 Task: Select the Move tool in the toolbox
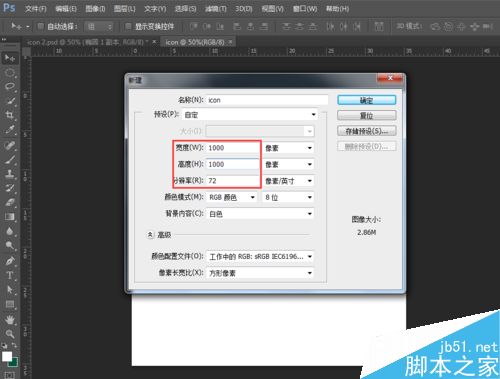point(10,58)
